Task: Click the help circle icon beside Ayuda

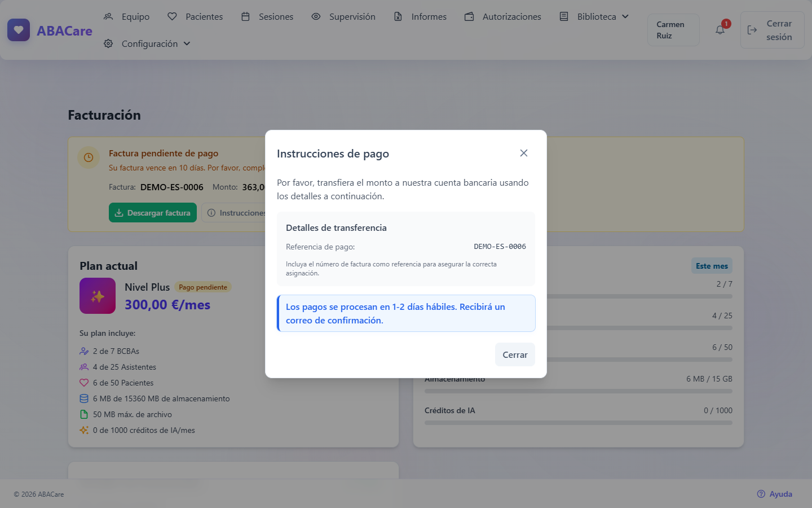Action: (761, 494)
